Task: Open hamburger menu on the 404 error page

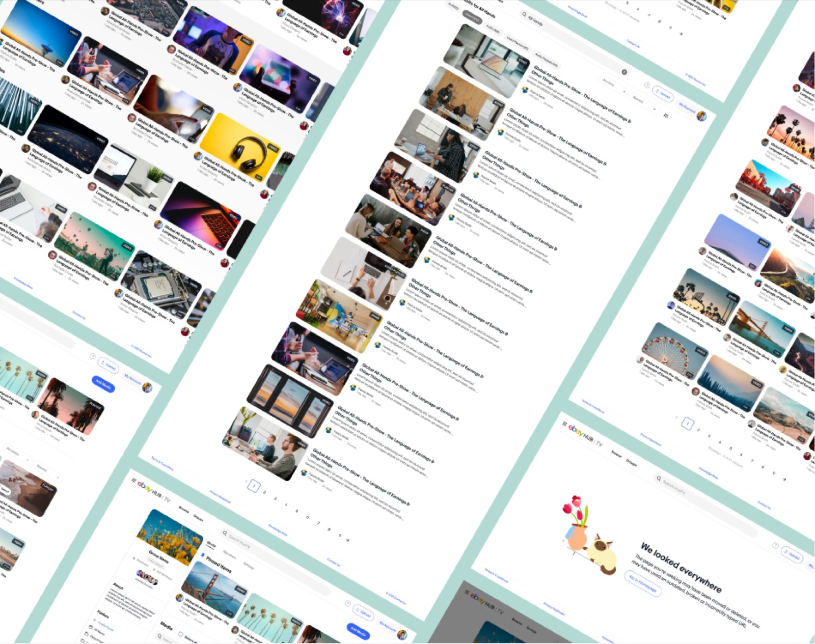Action: pos(564,424)
